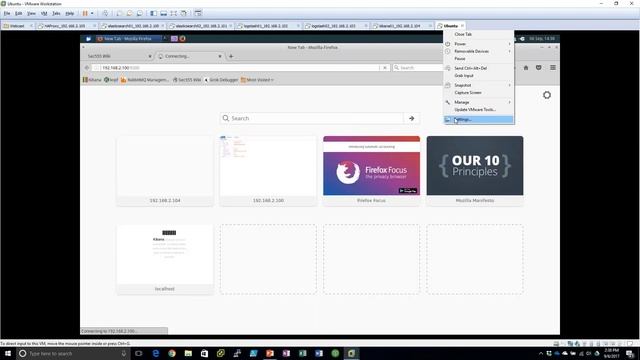Open the RabbitMQ Management bookmark
Screen dimensions: 640x360
[144, 80]
